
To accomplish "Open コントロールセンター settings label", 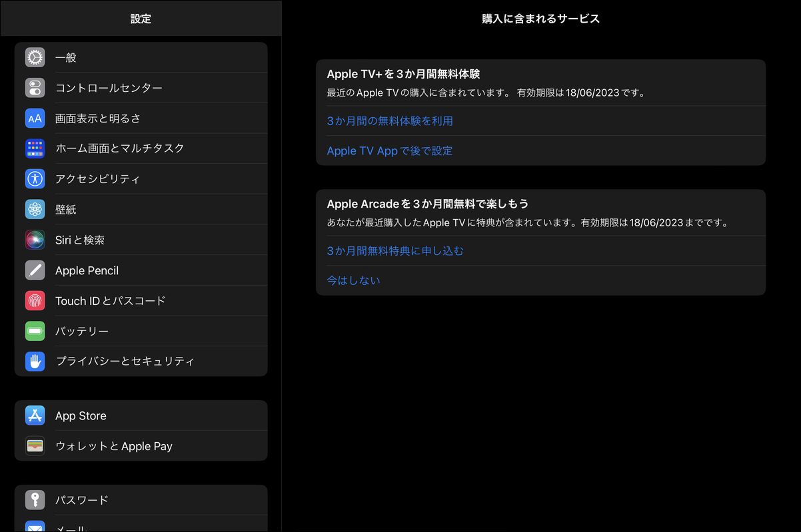I will (x=109, y=88).
